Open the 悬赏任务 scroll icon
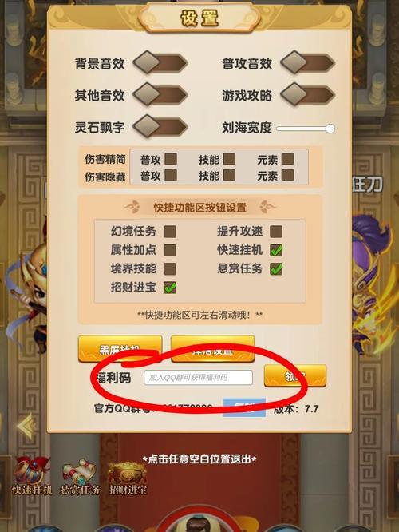The width and height of the screenshot is (399, 532). coord(80,476)
